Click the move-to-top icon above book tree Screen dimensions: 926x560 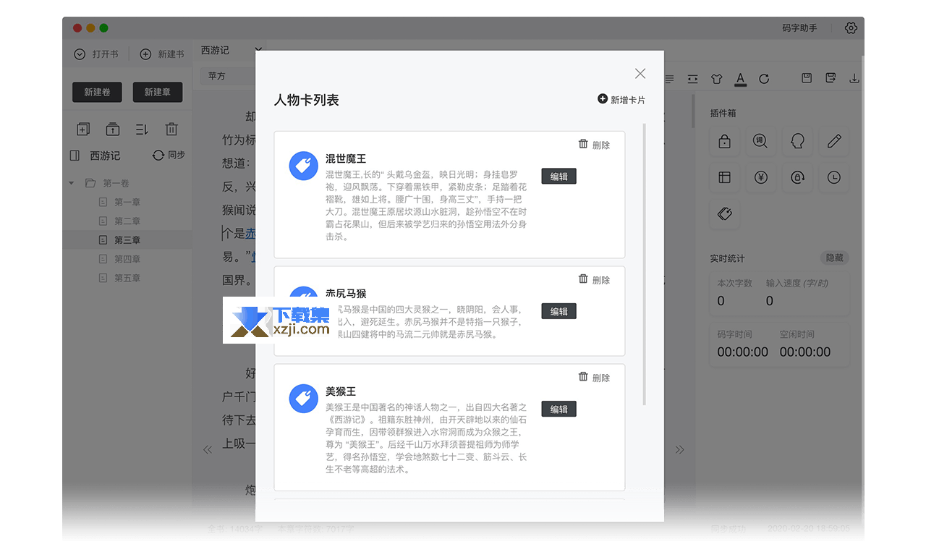coord(113,130)
